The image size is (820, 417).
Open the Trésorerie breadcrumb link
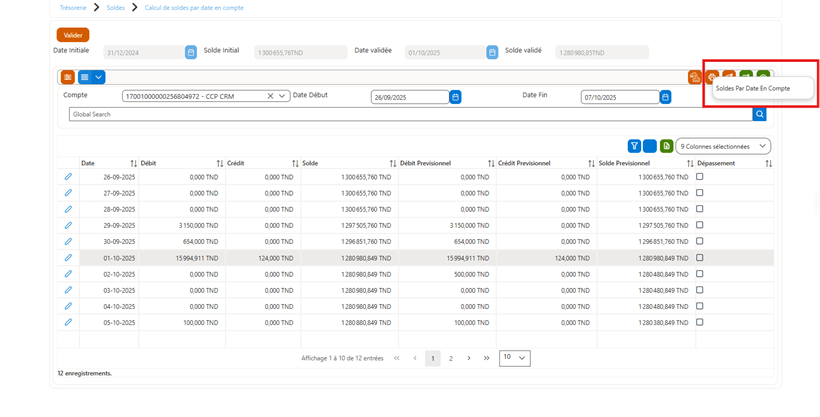pyautogui.click(x=73, y=8)
